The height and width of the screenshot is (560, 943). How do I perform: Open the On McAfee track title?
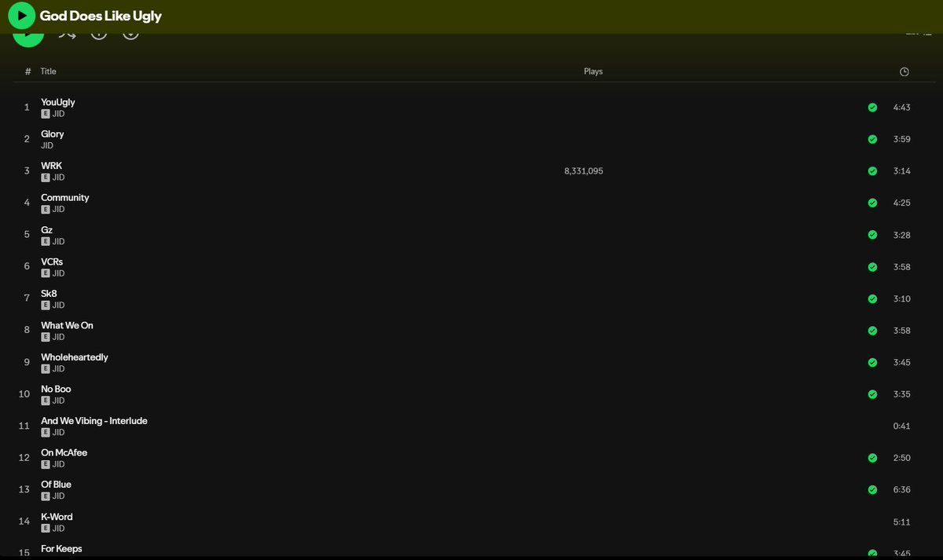point(64,453)
